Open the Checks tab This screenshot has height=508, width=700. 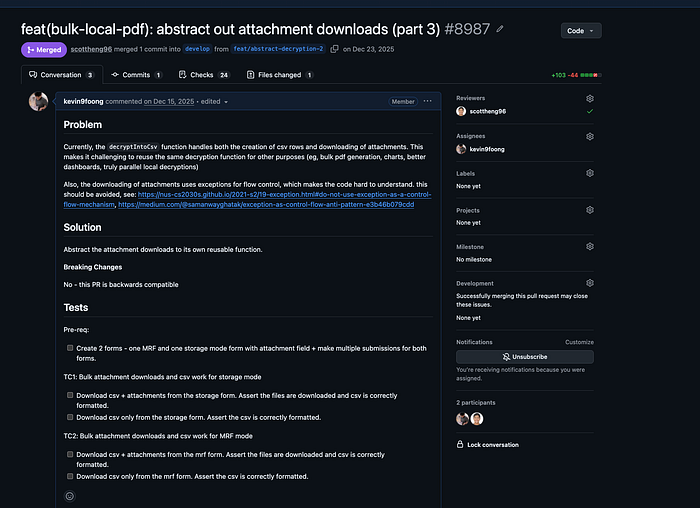coord(204,75)
